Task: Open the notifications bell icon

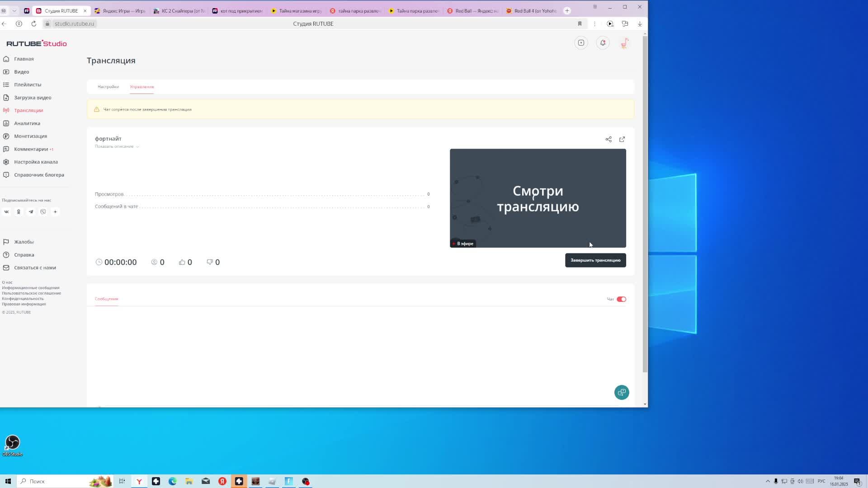Action: [603, 43]
